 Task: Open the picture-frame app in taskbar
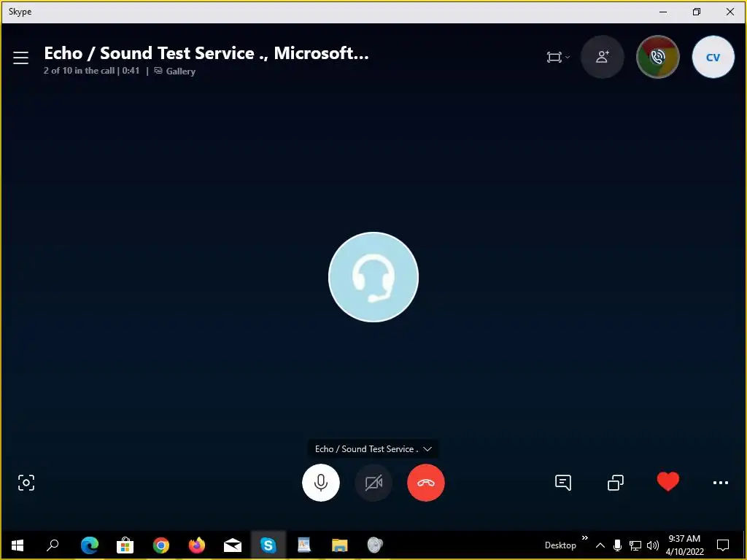pos(304,545)
